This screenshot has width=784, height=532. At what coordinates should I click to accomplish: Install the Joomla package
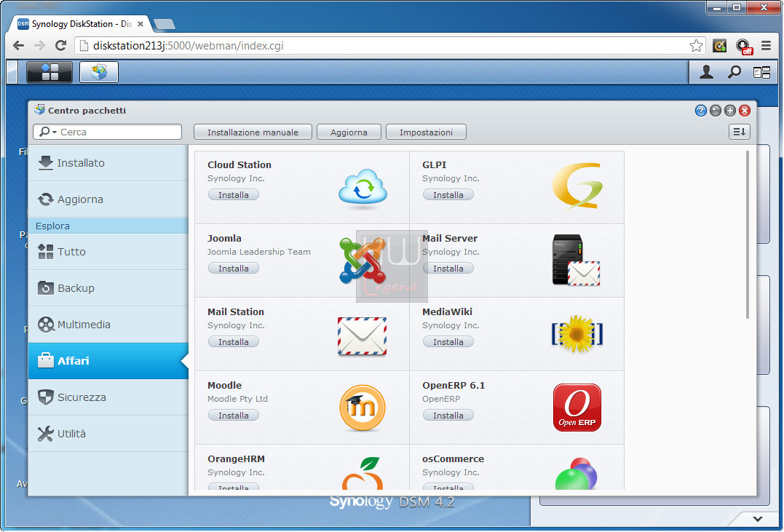pos(234,269)
